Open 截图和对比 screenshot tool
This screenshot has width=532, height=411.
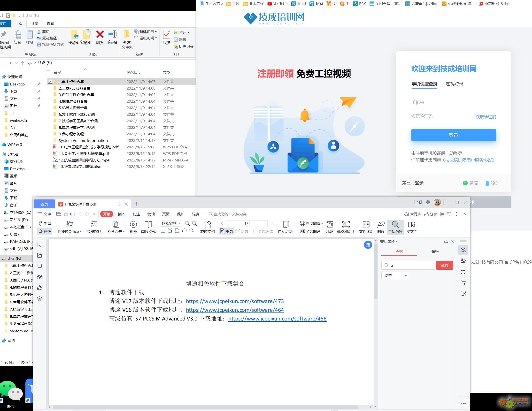click(x=346, y=224)
